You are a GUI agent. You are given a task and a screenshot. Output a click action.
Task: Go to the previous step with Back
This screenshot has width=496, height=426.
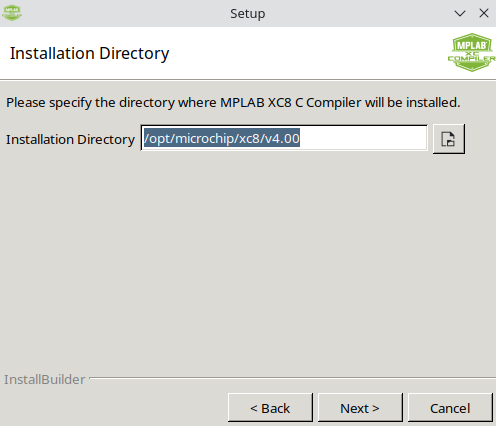tap(270, 408)
